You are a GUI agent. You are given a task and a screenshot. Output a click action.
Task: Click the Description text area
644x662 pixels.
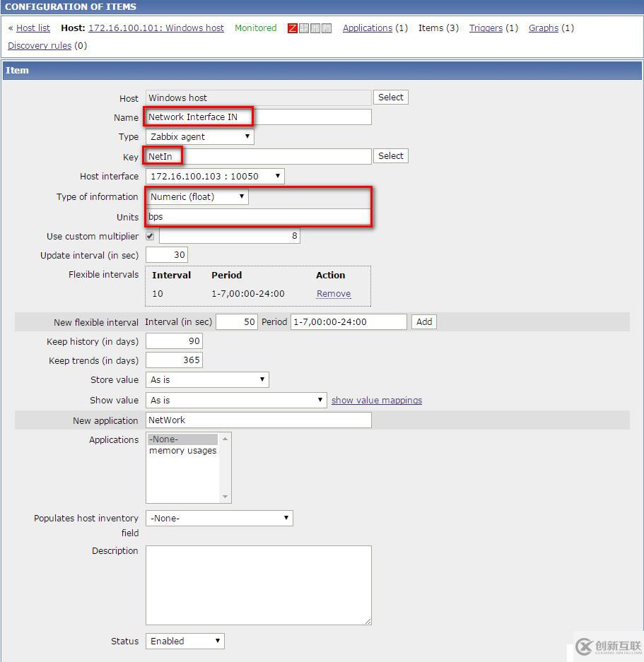click(x=259, y=585)
